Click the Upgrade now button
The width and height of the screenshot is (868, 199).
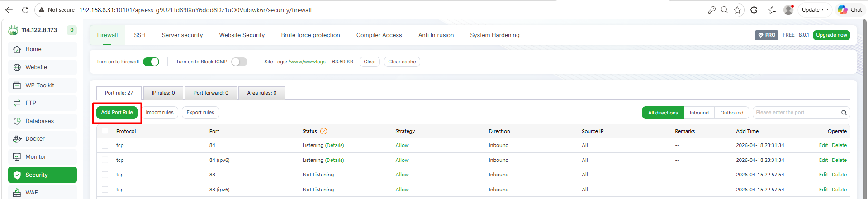click(831, 35)
